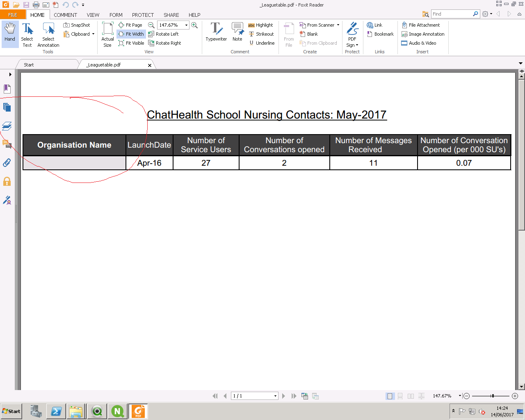Add a Bookmark
Viewport: 525px width, 420px height.
[380, 34]
